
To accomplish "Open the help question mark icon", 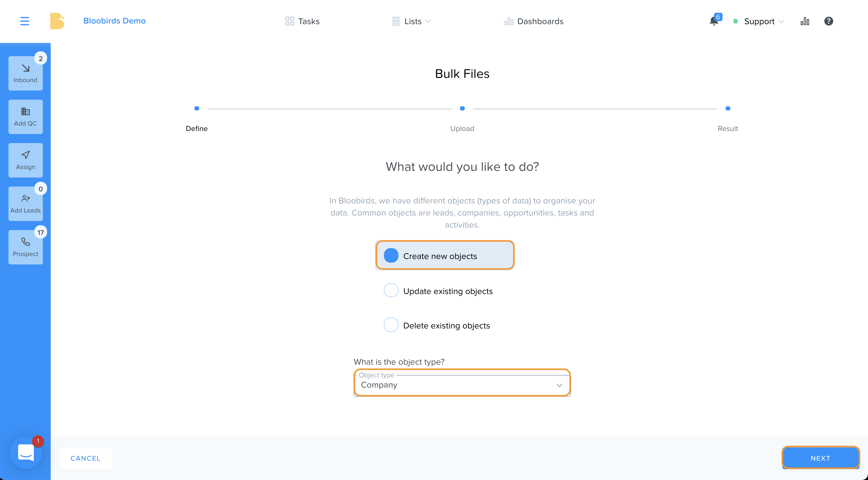I will coord(828,21).
